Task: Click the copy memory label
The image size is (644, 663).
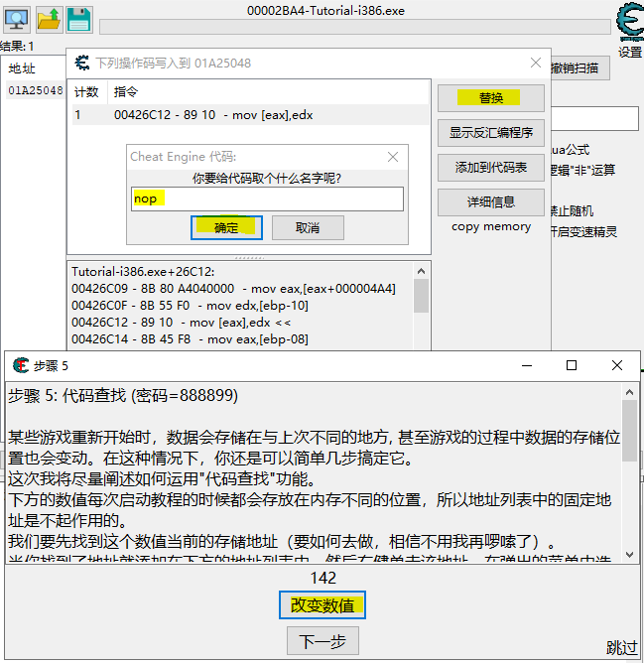Action: [x=491, y=226]
